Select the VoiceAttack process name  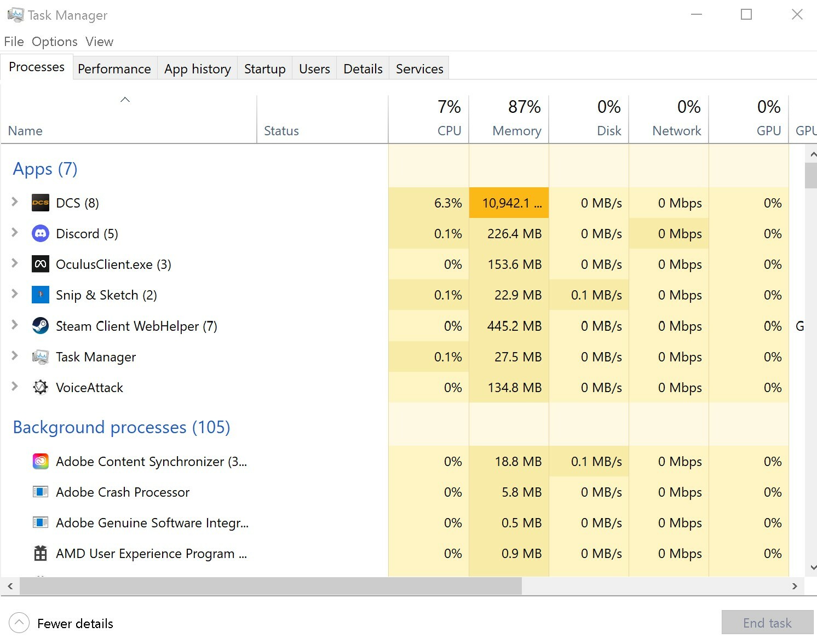coord(89,388)
